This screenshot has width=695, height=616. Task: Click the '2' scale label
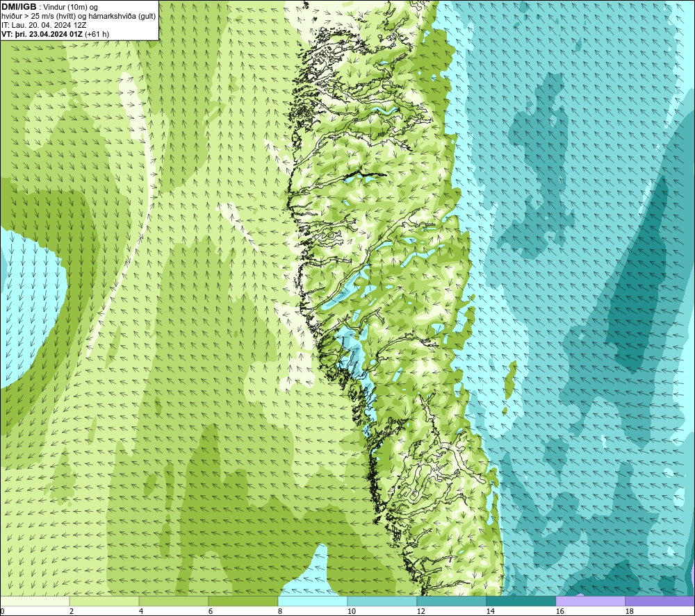(x=72, y=612)
